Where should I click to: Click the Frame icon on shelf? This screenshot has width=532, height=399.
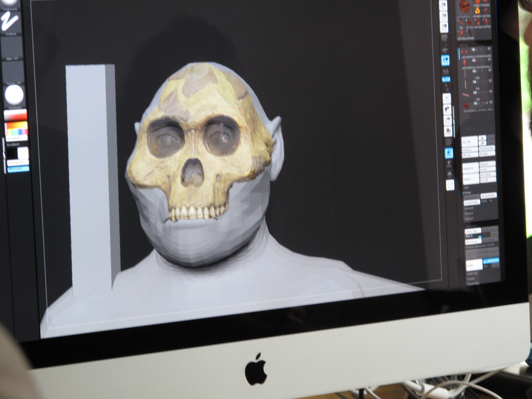(447, 98)
